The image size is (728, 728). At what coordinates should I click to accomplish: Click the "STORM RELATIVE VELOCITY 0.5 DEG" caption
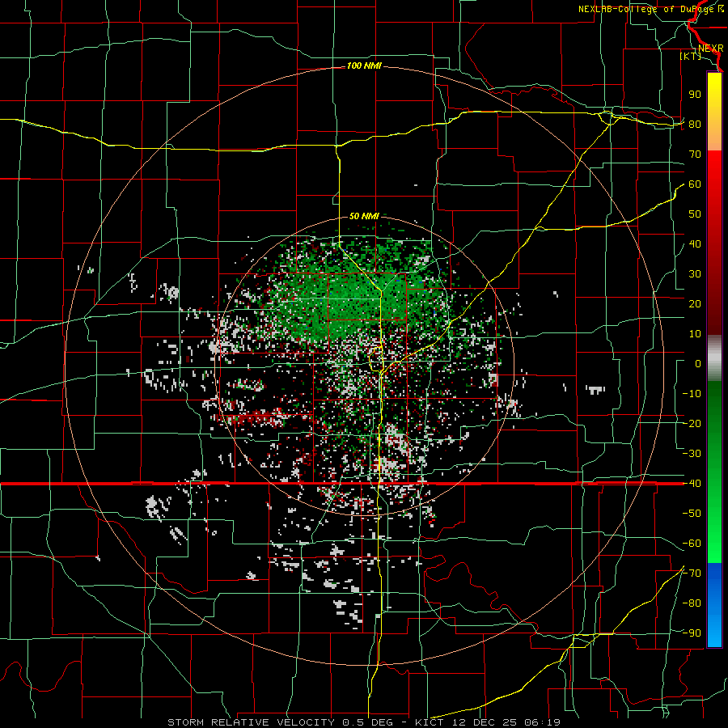click(281, 722)
